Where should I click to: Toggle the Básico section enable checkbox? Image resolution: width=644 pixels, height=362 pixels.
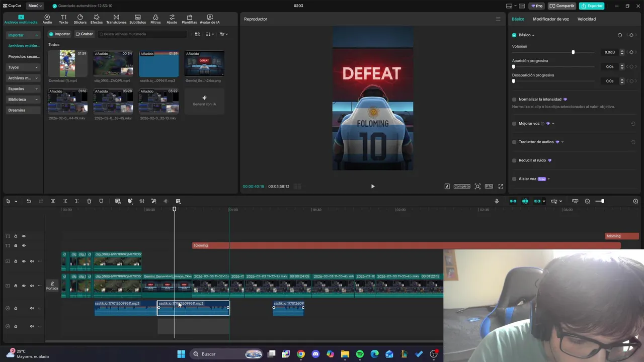click(x=514, y=35)
